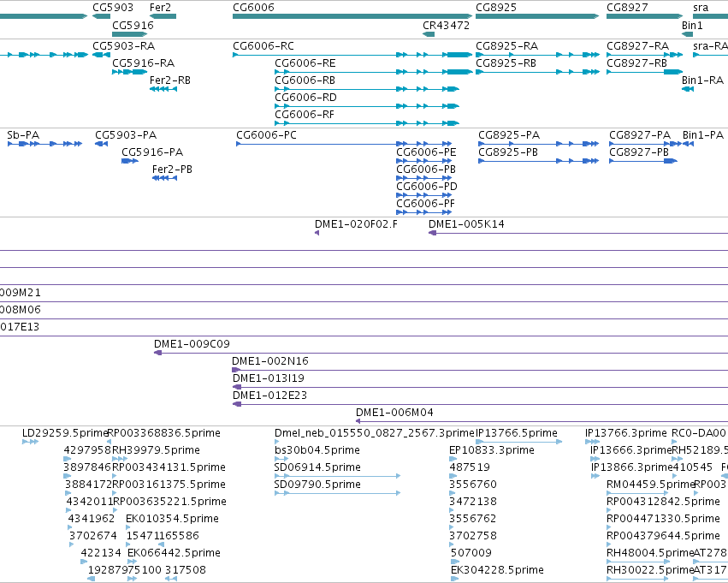Image resolution: width=728 pixels, height=583 pixels.
Task: Click EST RP004471330.5prime label
Action: pos(663,519)
